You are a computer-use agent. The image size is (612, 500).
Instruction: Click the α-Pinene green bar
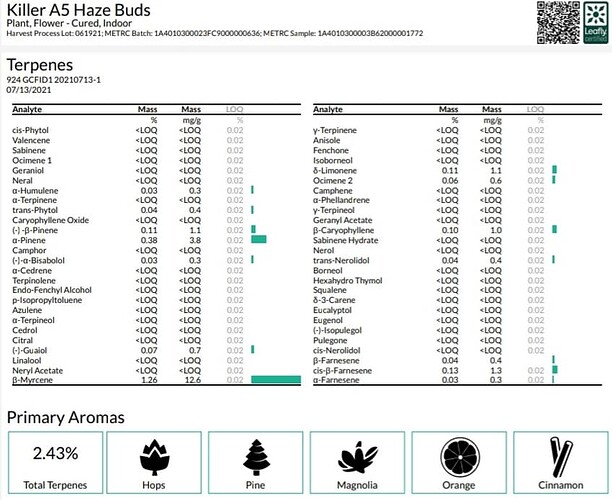pyautogui.click(x=259, y=239)
